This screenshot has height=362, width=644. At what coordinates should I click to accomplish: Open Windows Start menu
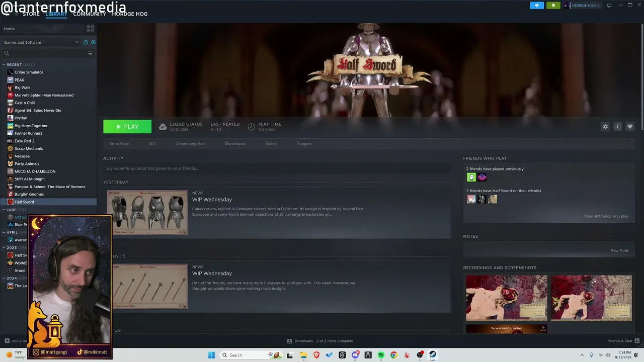click(x=212, y=355)
